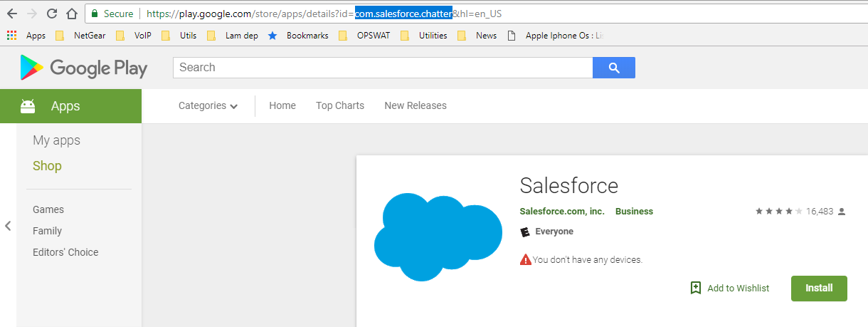Screen dimensions: 868x327
Task: Click the green Install button
Action: pyautogui.click(x=819, y=289)
